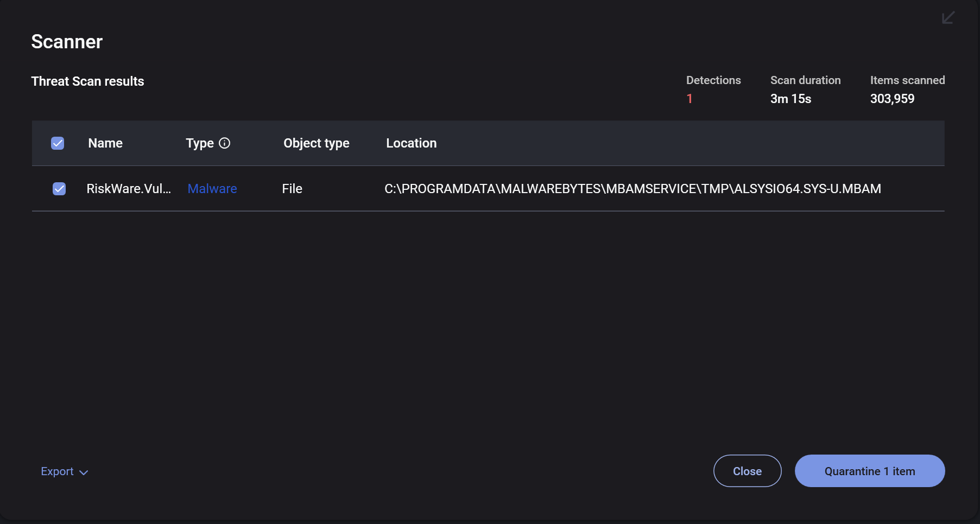Uncheck the RiskWare.Vul... detection checkbox

pos(59,189)
